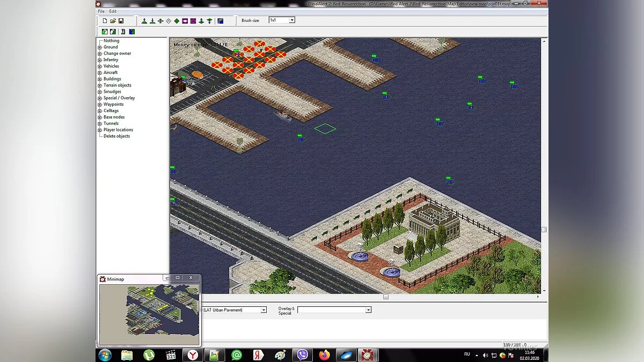
Task: Open the File menu
Action: [101, 11]
